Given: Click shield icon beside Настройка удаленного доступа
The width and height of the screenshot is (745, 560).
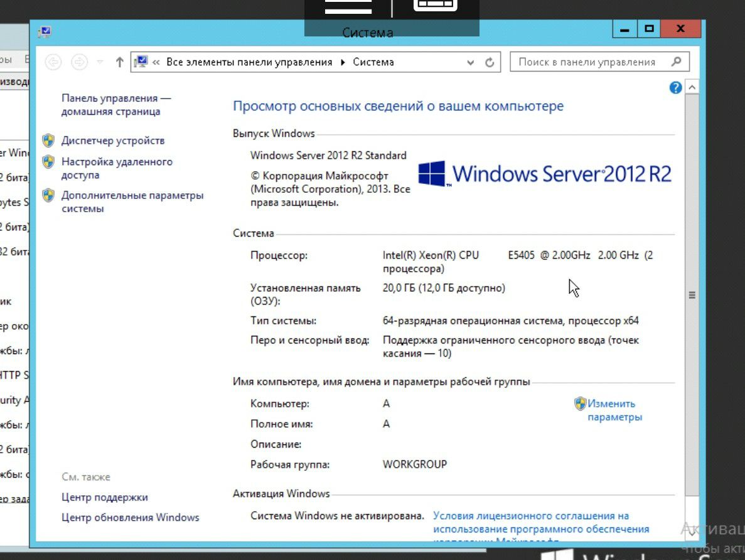Looking at the screenshot, I should (48, 161).
